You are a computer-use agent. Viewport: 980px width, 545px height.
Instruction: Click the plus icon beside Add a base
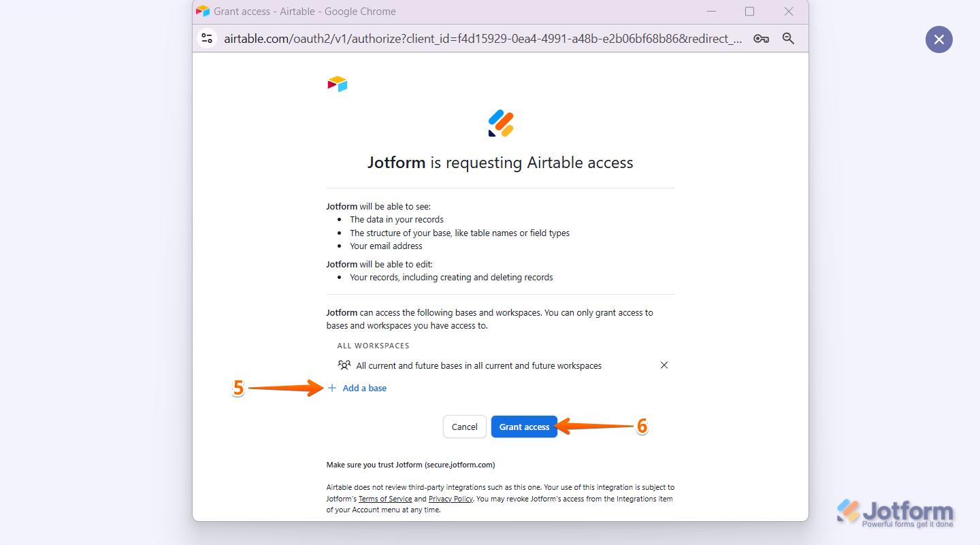pyautogui.click(x=332, y=388)
